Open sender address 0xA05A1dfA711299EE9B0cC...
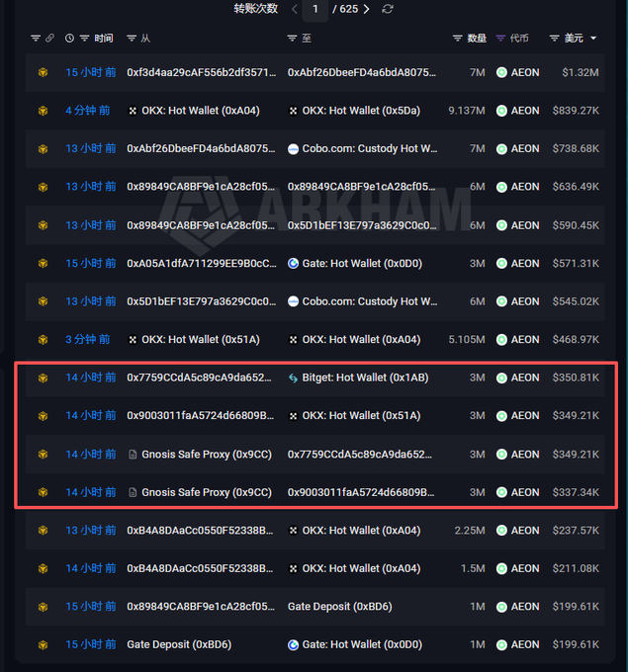Screen dimensions: 628x672 tap(201, 263)
